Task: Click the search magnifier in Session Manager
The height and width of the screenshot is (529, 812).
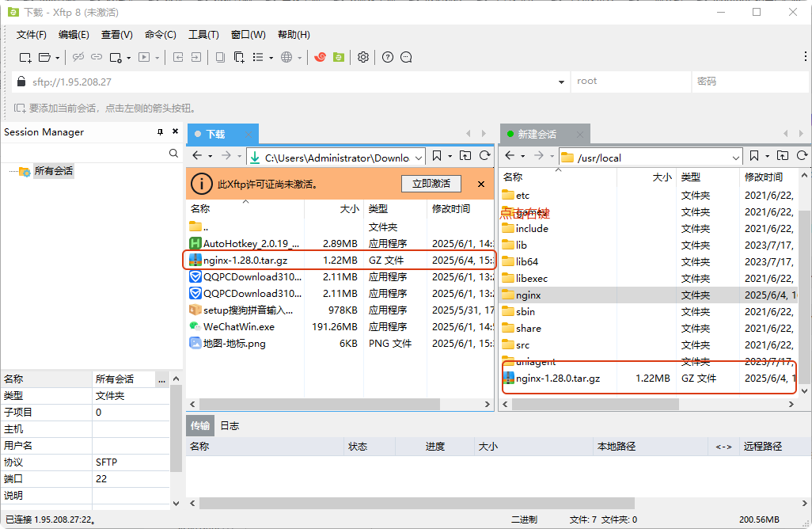Action: point(173,154)
